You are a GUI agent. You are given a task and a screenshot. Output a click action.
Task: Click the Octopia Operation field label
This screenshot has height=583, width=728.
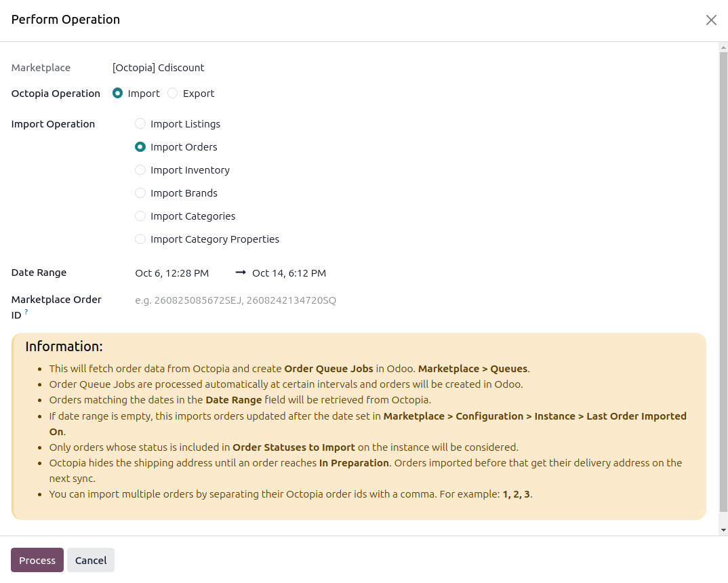click(x=56, y=94)
